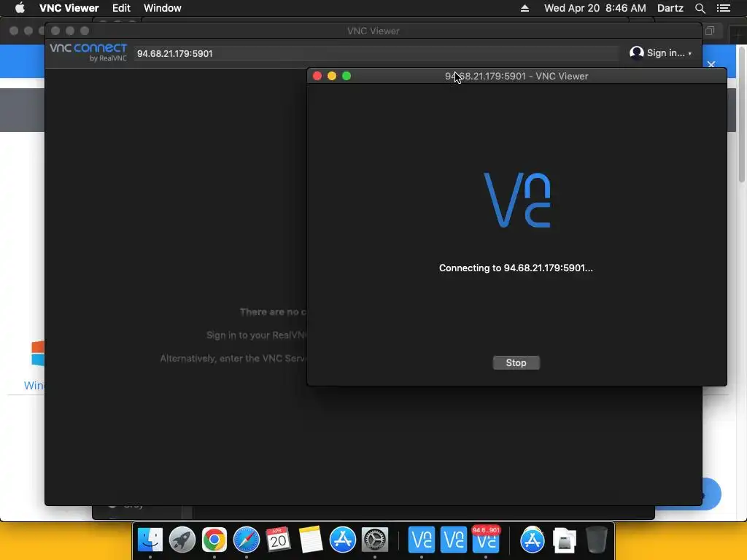Close the connecting VNC Viewer window
Viewport: 747px width, 560px height.
pyautogui.click(x=317, y=76)
